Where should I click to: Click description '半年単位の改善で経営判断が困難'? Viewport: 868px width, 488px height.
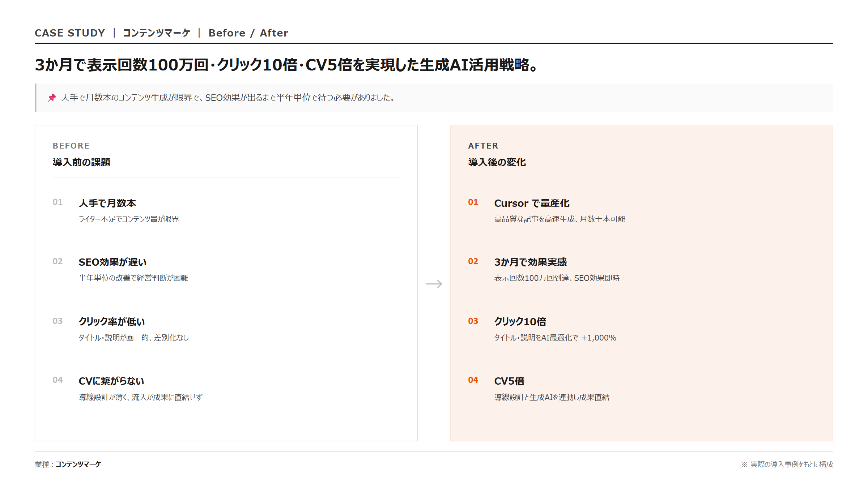[x=134, y=278]
